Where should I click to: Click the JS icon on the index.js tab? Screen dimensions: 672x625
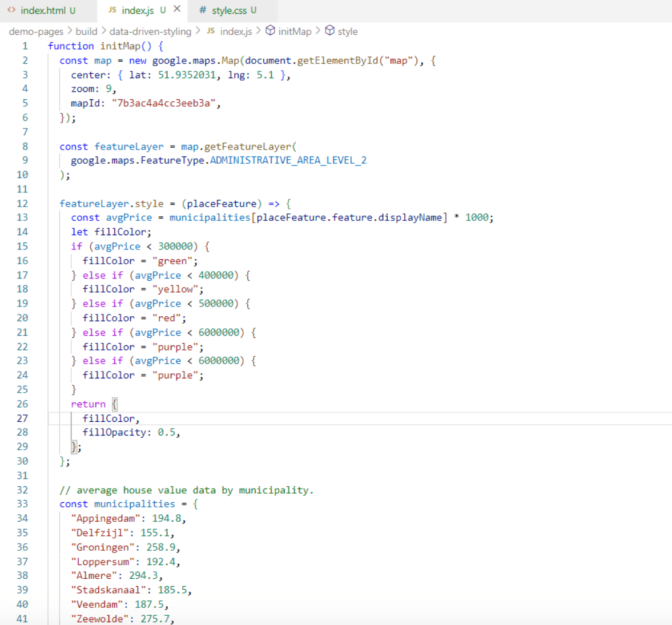[x=112, y=10]
